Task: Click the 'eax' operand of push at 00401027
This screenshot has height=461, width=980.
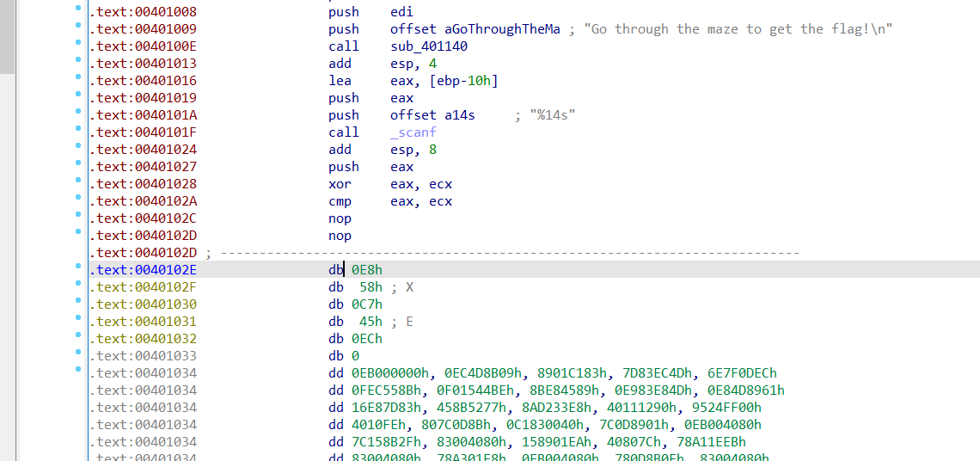Action: [401, 167]
